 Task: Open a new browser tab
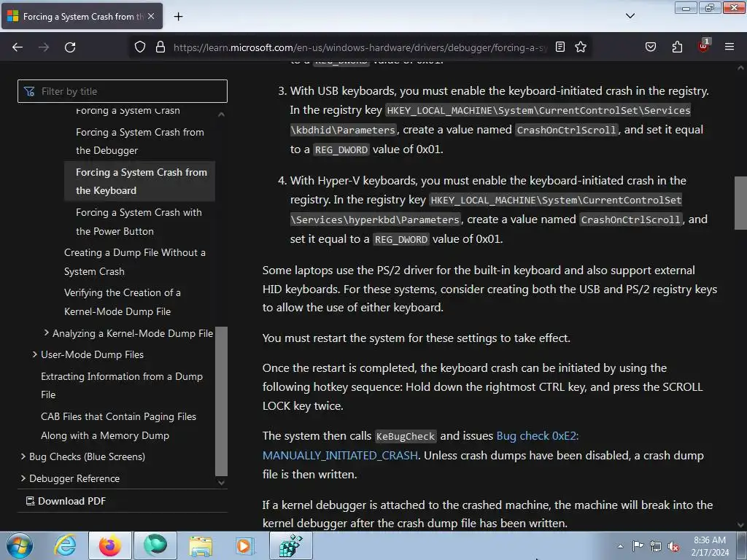(178, 17)
